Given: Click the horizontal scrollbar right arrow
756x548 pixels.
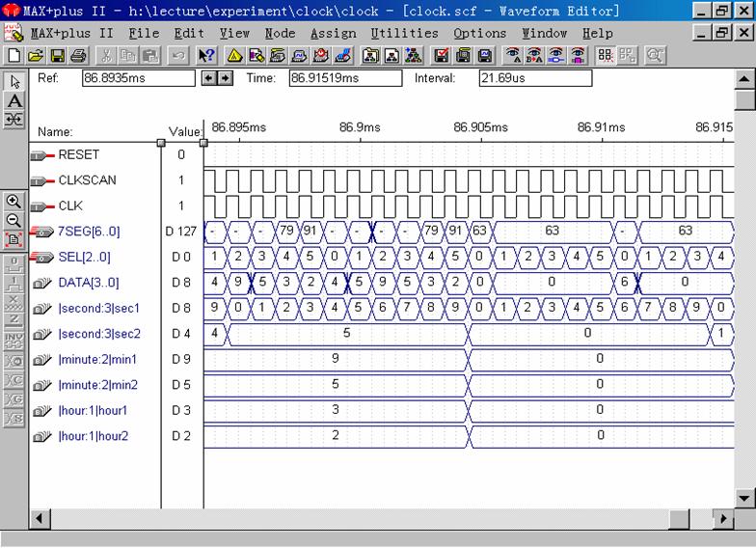Looking at the screenshot, I should pos(723,519).
